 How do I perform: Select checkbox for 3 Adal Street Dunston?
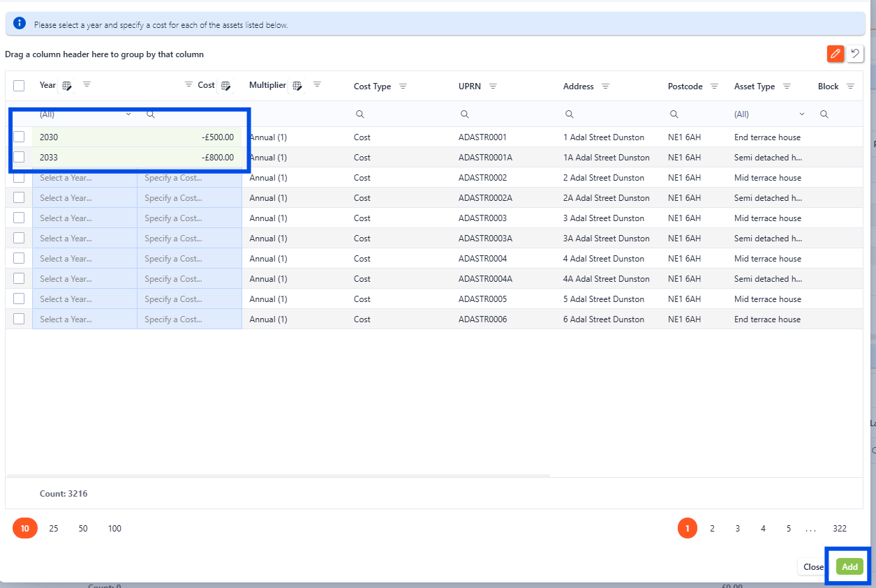[19, 218]
